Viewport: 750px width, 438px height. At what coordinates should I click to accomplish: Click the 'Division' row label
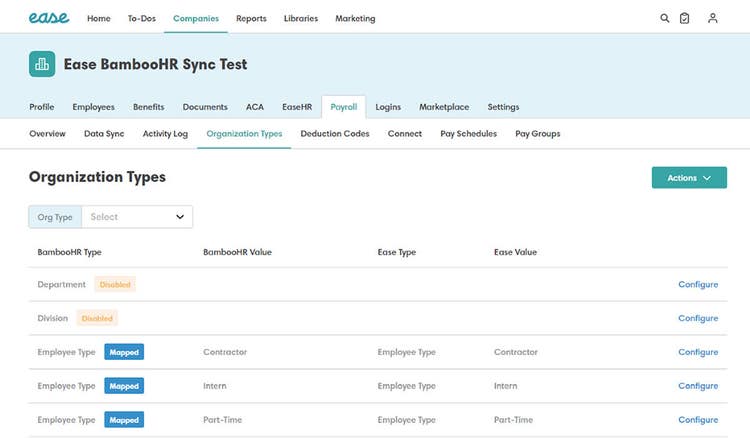[53, 318]
